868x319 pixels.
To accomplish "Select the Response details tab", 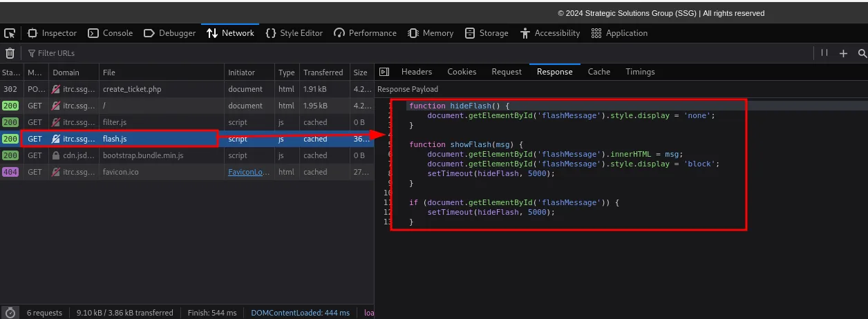I will tap(555, 72).
